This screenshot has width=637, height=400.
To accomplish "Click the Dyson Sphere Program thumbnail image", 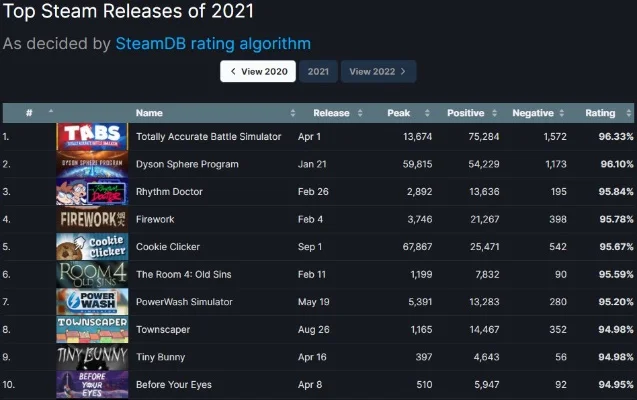I will pyautogui.click(x=92, y=164).
